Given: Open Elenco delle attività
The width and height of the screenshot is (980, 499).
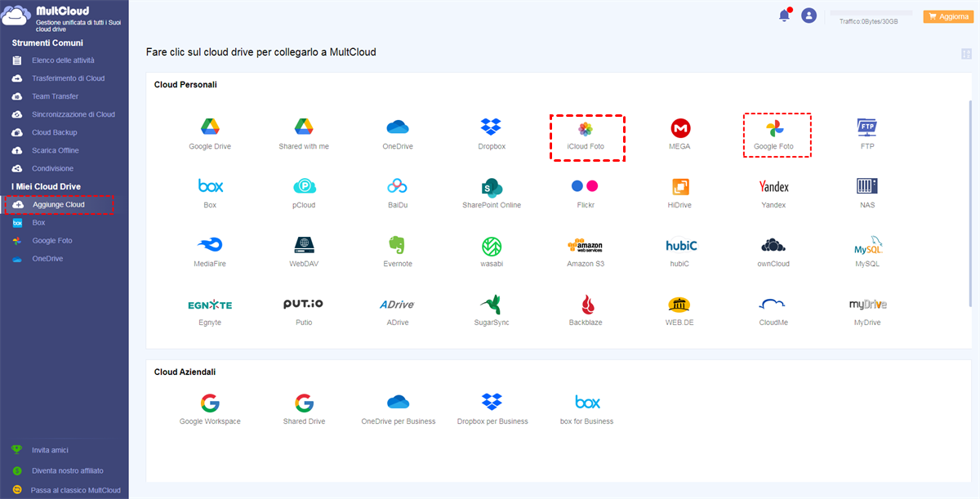Looking at the screenshot, I should pyautogui.click(x=64, y=60).
